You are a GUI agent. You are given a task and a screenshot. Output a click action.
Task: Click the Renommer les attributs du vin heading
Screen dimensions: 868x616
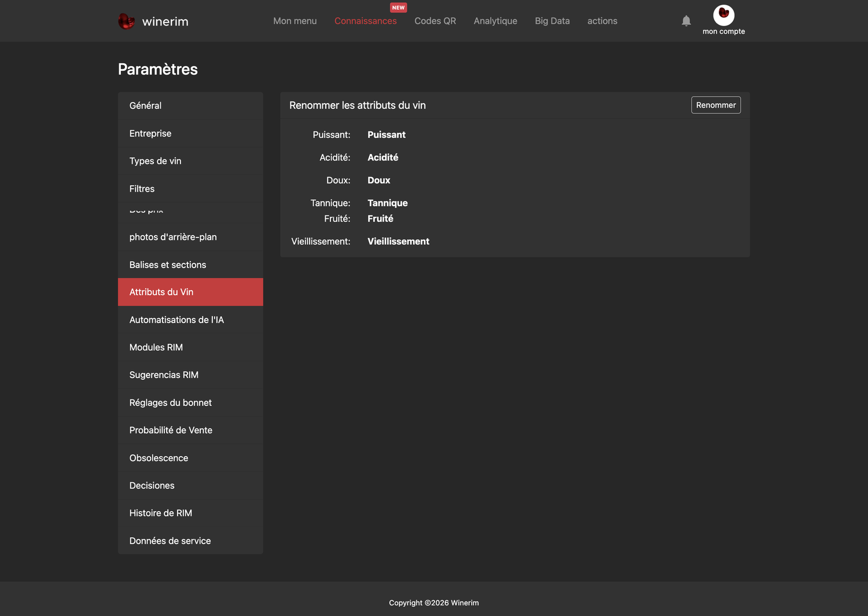tap(358, 105)
